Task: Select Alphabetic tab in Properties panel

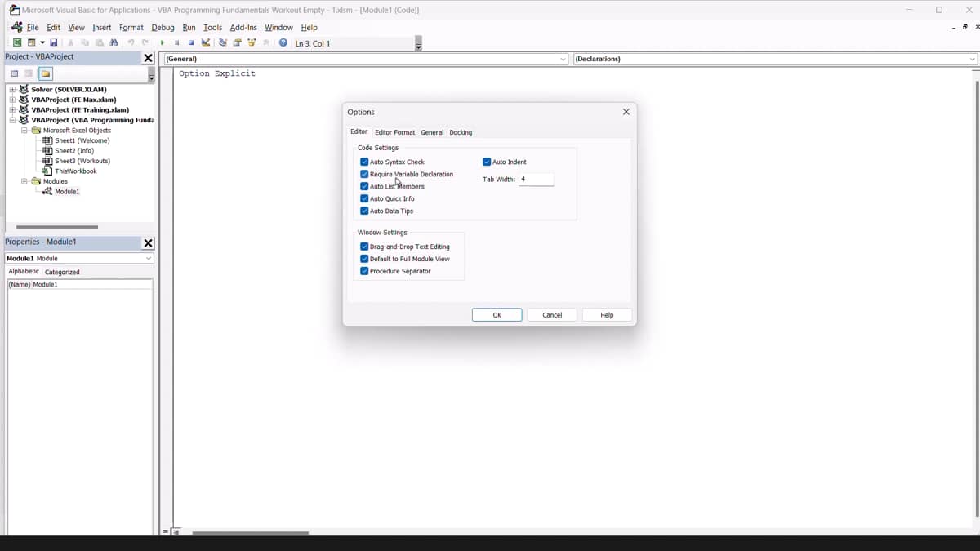Action: 24,271
